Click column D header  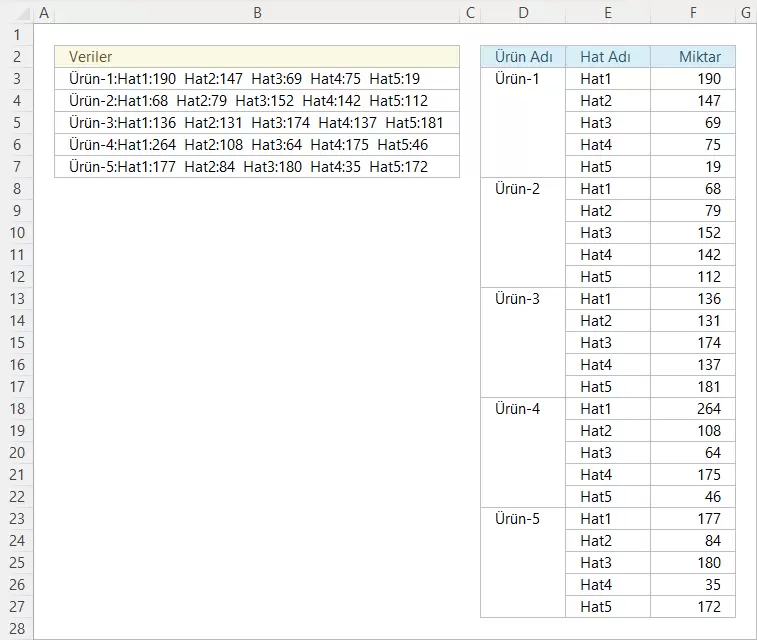523,13
